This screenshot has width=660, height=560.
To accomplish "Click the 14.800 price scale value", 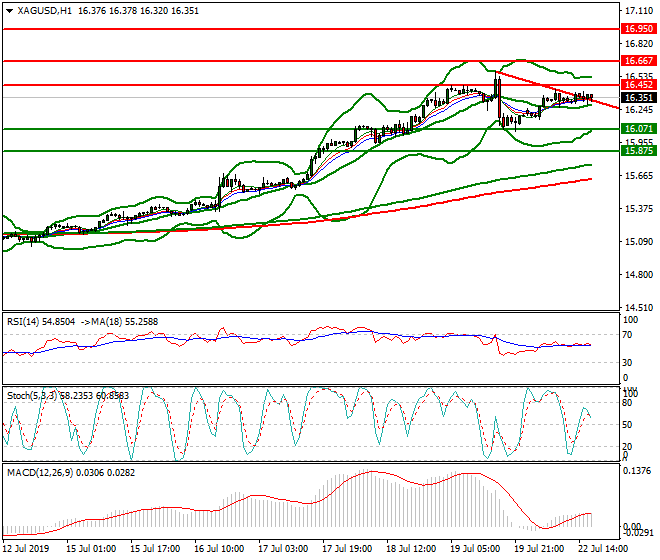I will [639, 275].
